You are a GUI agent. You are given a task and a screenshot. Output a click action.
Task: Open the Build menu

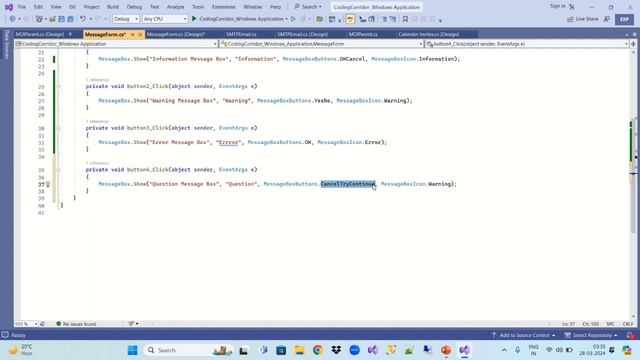113,7
